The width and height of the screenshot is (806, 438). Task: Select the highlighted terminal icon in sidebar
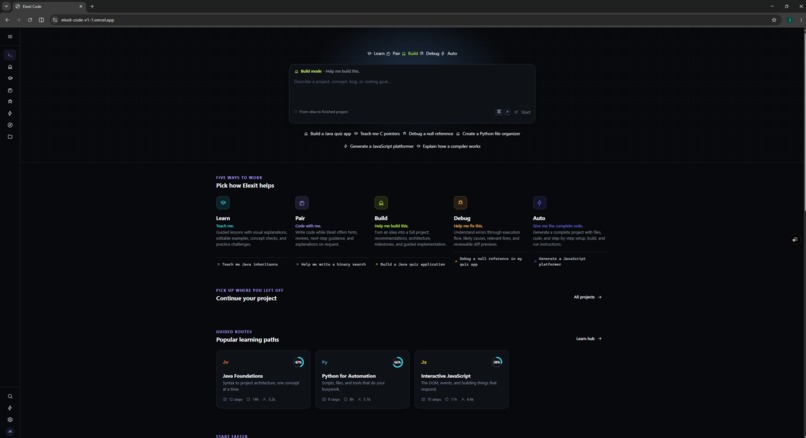coord(10,55)
